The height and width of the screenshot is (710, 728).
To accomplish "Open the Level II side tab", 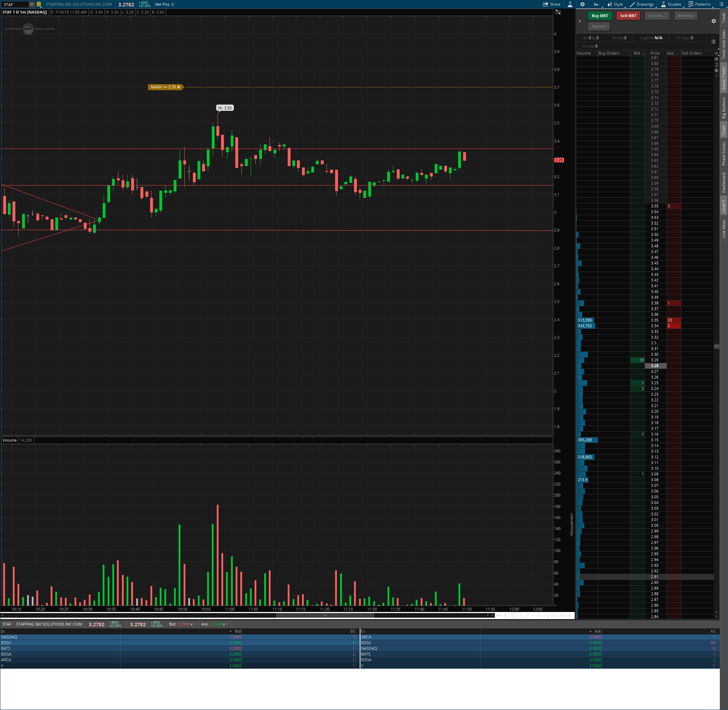I will [724, 206].
